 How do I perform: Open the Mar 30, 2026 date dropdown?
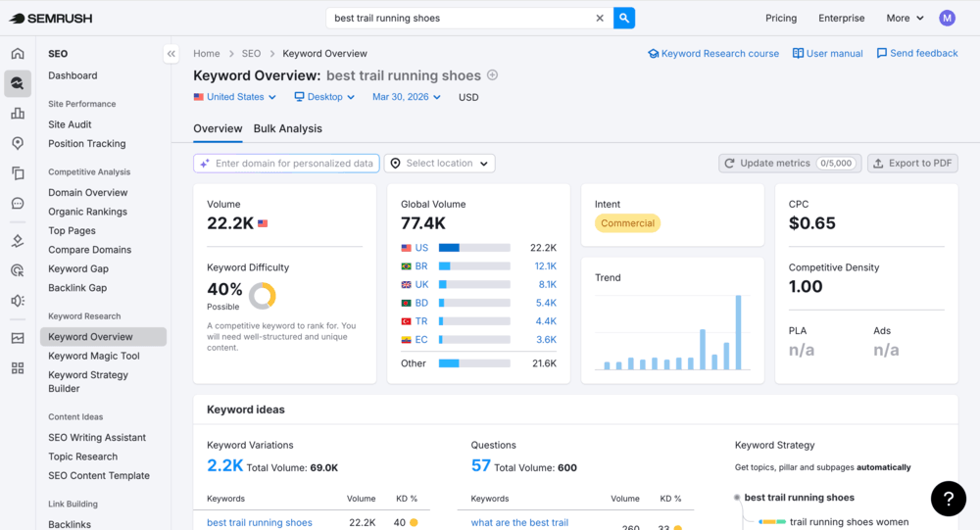point(407,97)
